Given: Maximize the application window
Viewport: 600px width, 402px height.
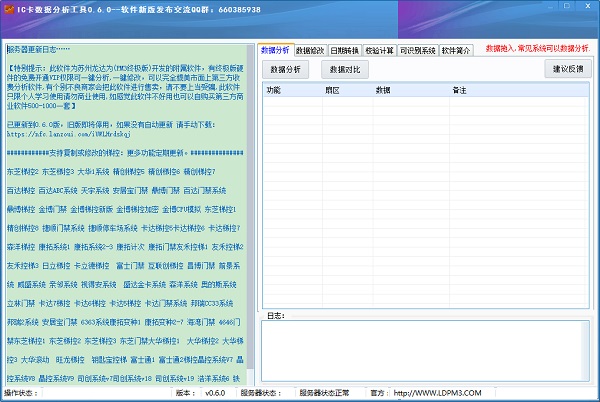Looking at the screenshot, I should pos(567,6).
